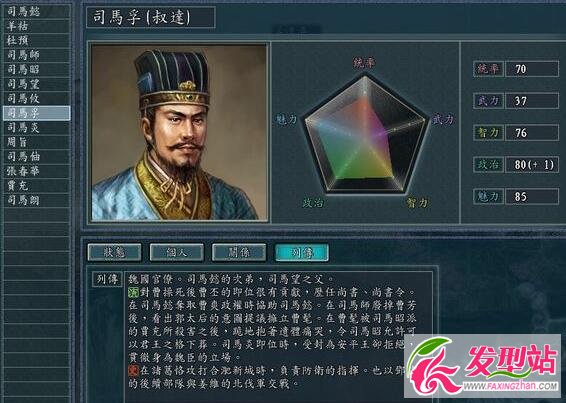Open the 個人 tab
Viewport: 566px width, 403px height.
click(177, 252)
